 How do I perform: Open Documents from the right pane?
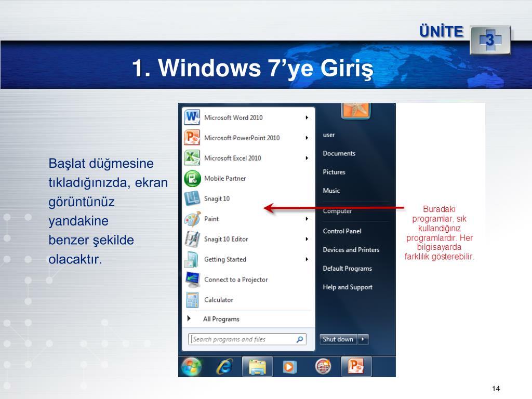(339, 153)
